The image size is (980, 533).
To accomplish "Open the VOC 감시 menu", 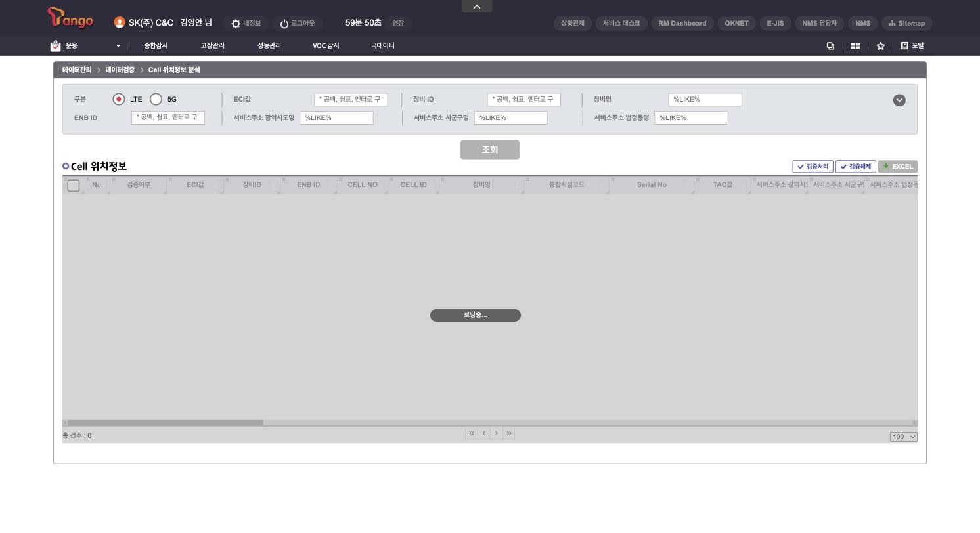I will coord(326,46).
